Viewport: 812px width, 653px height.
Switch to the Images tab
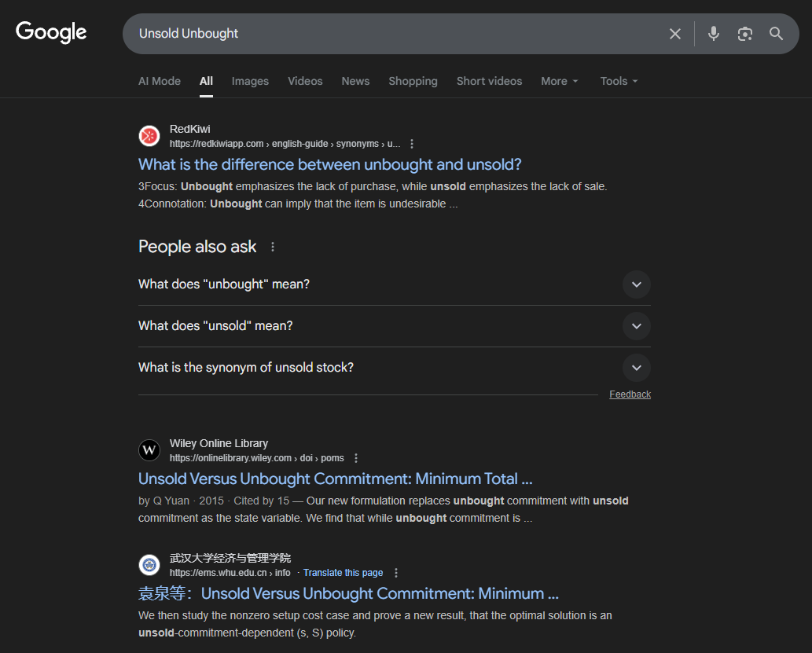pyautogui.click(x=250, y=81)
